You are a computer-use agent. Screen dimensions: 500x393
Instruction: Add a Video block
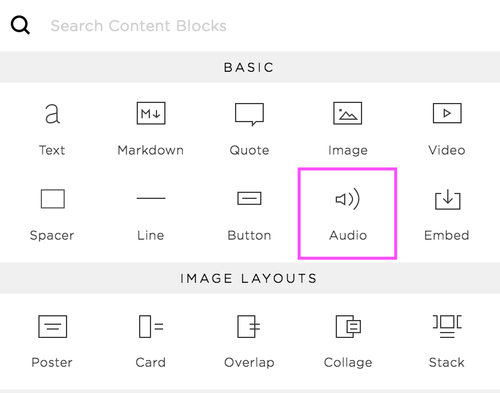point(447,129)
